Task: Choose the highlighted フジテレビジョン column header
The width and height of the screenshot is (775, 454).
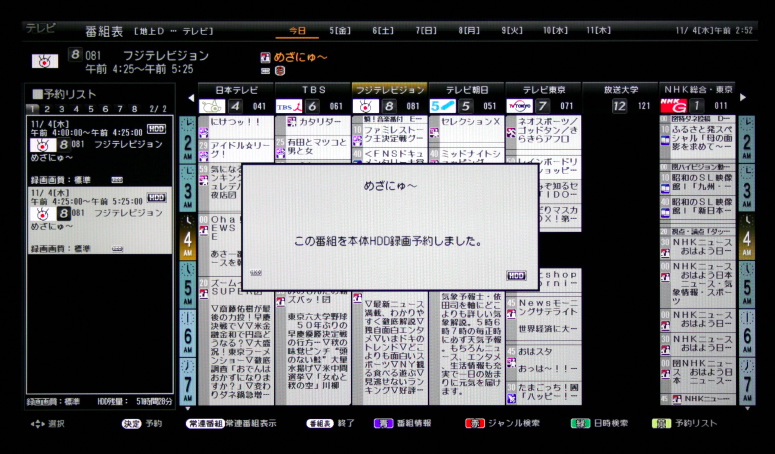Action: coord(390,89)
